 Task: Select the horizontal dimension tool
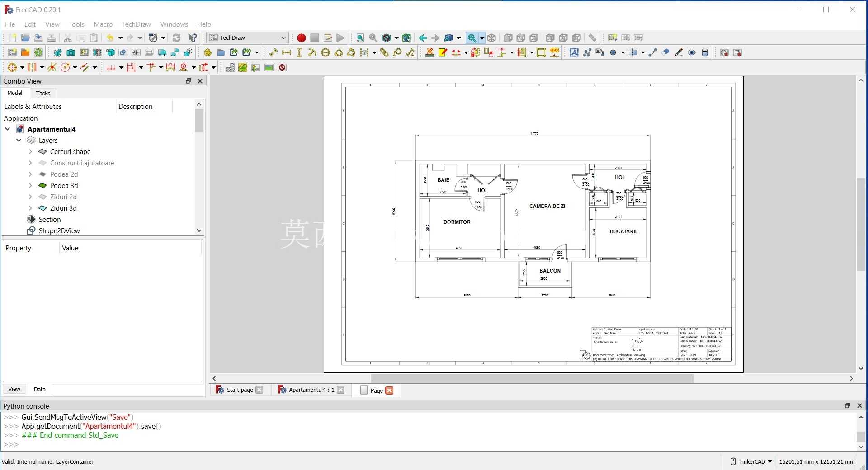pos(286,52)
